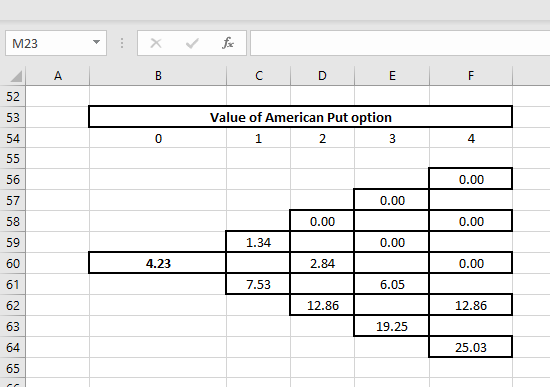This screenshot has width=550, height=387.
Task: Select cell containing 6.05
Action: (x=392, y=284)
